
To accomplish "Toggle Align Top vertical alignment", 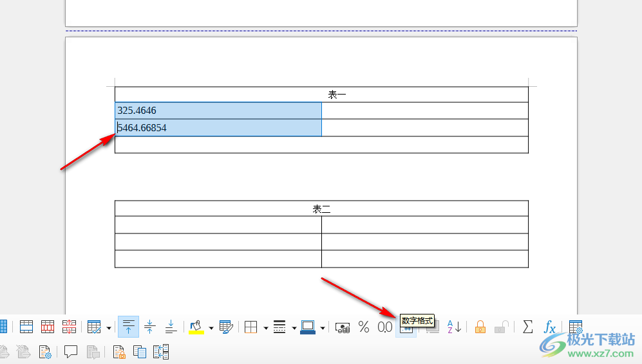I will (x=128, y=327).
